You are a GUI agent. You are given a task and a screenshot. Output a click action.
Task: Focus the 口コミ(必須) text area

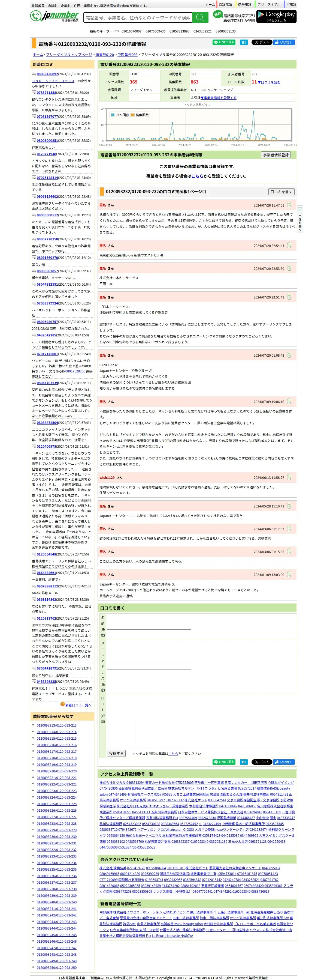point(201,721)
